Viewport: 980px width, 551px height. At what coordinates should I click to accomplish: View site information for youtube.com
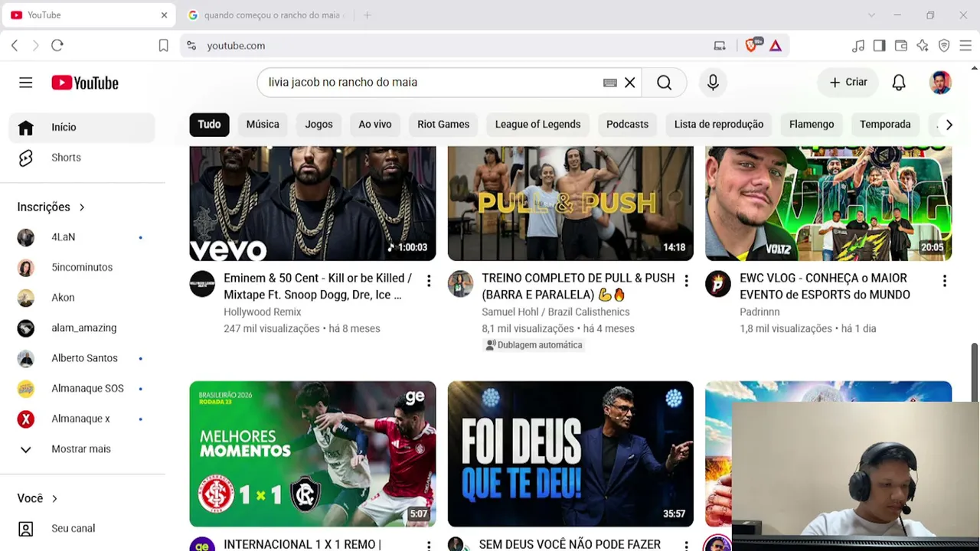(191, 46)
